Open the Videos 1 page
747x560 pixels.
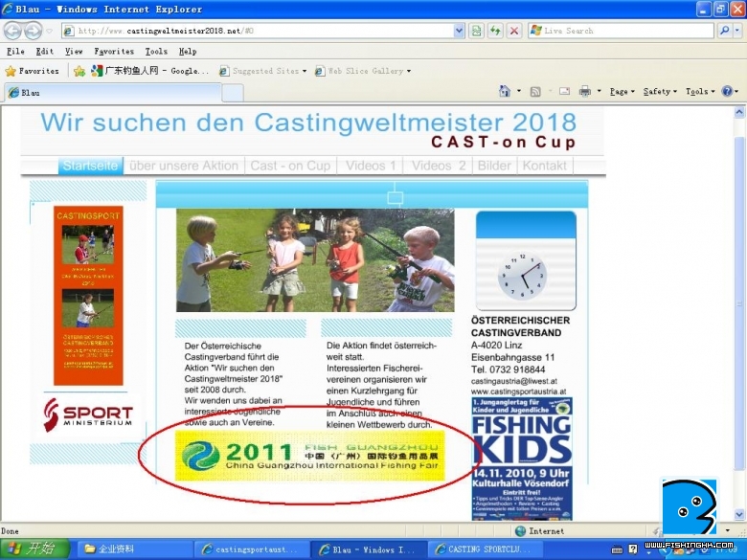click(371, 166)
